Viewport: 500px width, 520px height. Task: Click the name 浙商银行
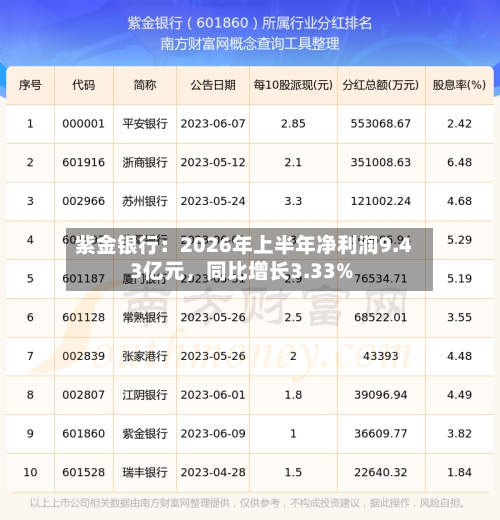point(145,162)
